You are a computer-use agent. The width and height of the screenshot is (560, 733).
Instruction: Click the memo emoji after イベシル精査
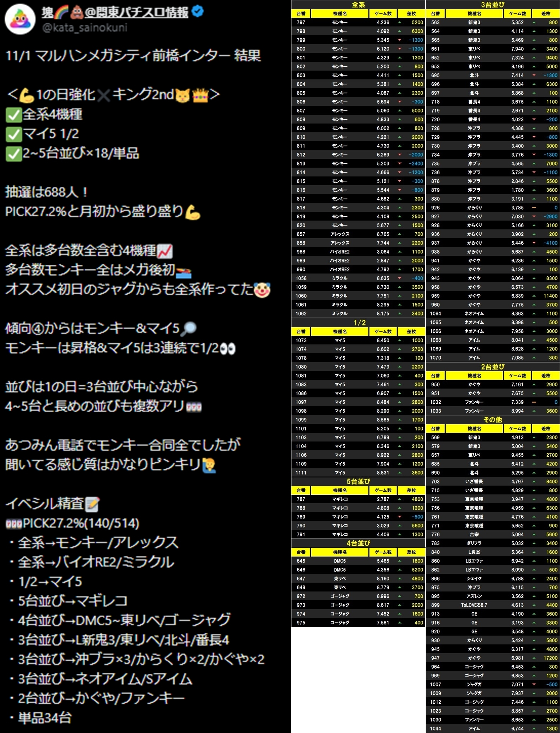tap(92, 504)
